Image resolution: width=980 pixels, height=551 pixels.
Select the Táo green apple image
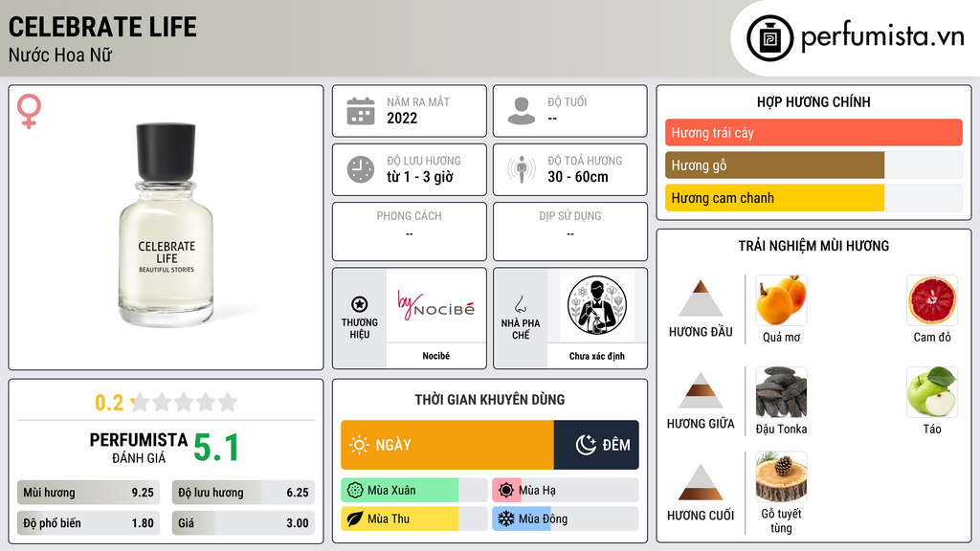pos(932,392)
